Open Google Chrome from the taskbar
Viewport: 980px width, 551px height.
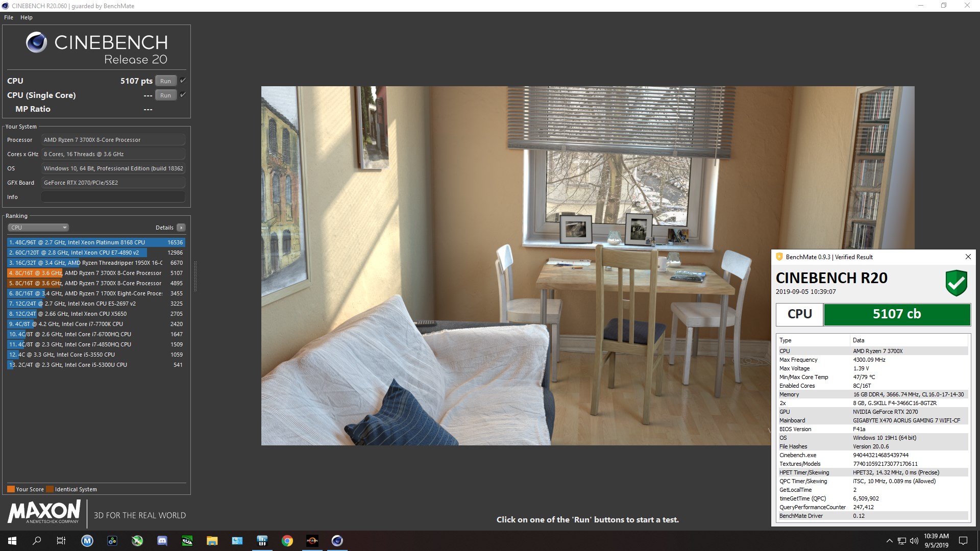coord(287,541)
